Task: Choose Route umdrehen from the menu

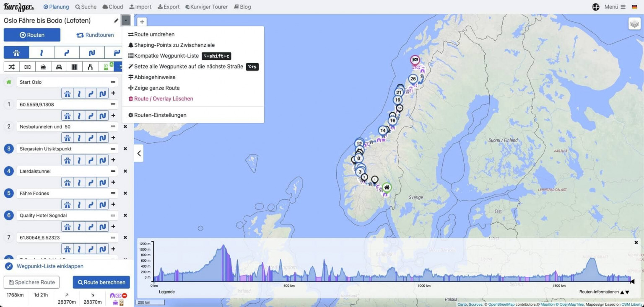Action: pyautogui.click(x=151, y=34)
